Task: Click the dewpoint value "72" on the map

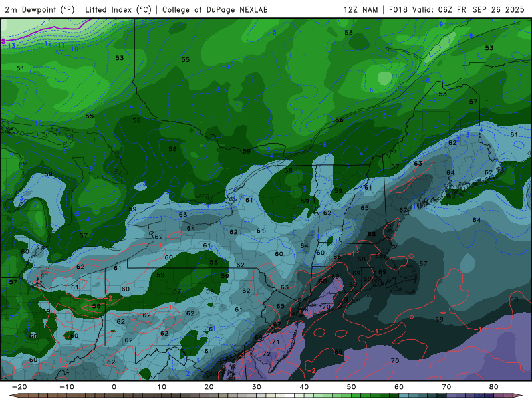Action: click(267, 354)
